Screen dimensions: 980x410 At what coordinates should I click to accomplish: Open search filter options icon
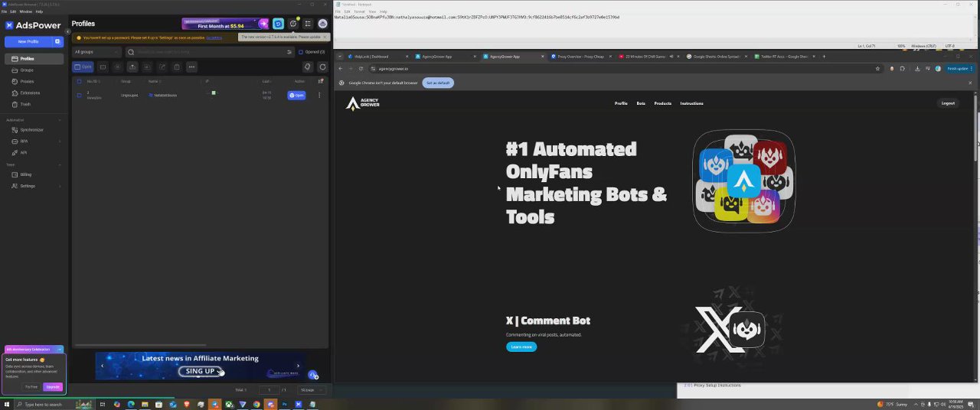[x=289, y=52]
